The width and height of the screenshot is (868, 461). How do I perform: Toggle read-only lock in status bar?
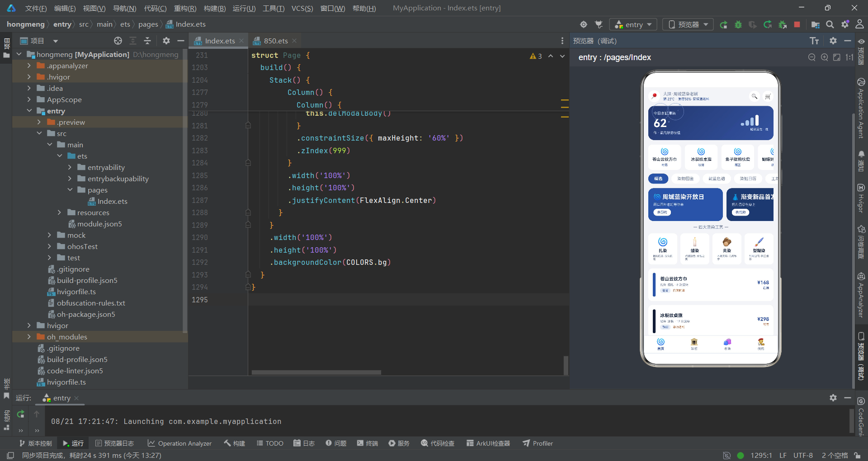pyautogui.click(x=857, y=456)
